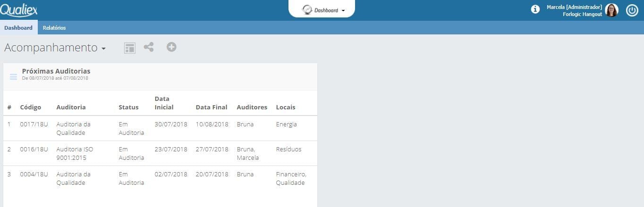Click the share dashboard icon

point(149,47)
